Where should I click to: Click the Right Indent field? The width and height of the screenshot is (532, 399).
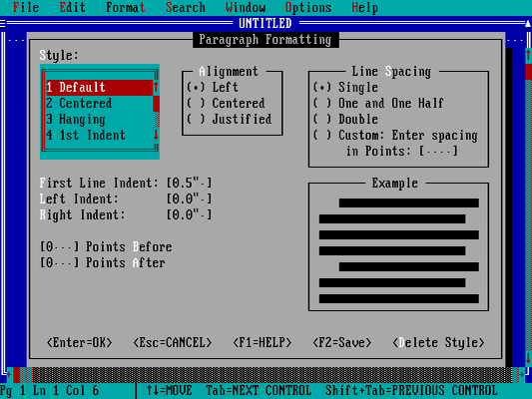coord(189,214)
